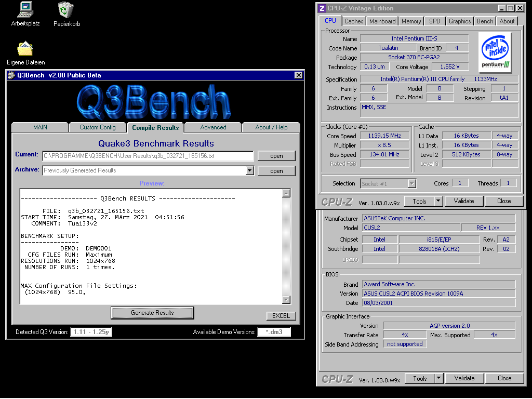Minimize the CPU-Z Vintage Edition window
Viewport: 532px width, 399px height.
click(502, 8)
